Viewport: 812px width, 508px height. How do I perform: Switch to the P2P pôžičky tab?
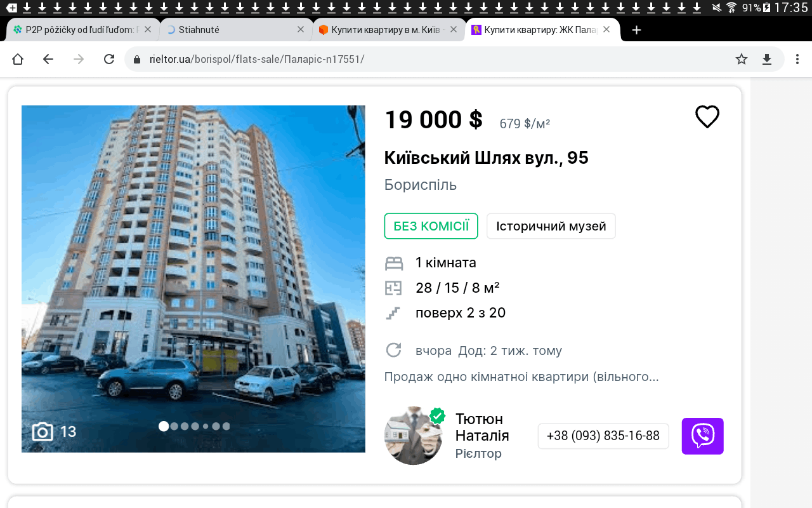(x=76, y=30)
